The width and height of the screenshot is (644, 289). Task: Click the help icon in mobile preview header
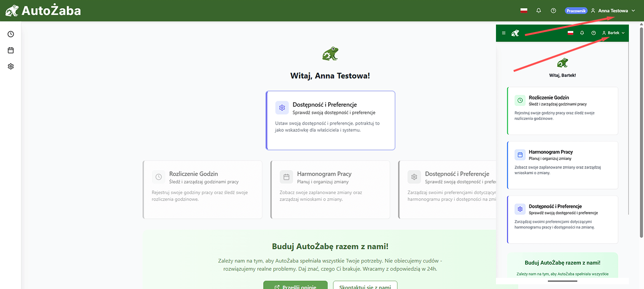tap(594, 33)
